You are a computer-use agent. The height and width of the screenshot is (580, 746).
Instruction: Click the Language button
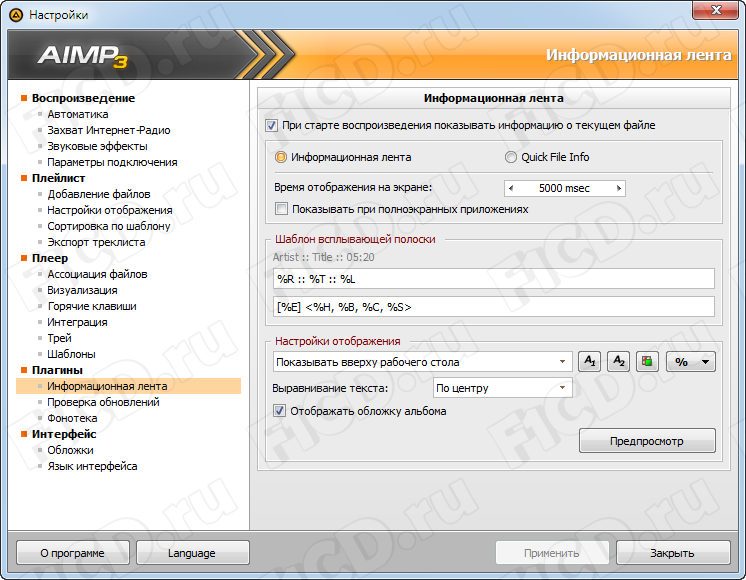[192, 553]
